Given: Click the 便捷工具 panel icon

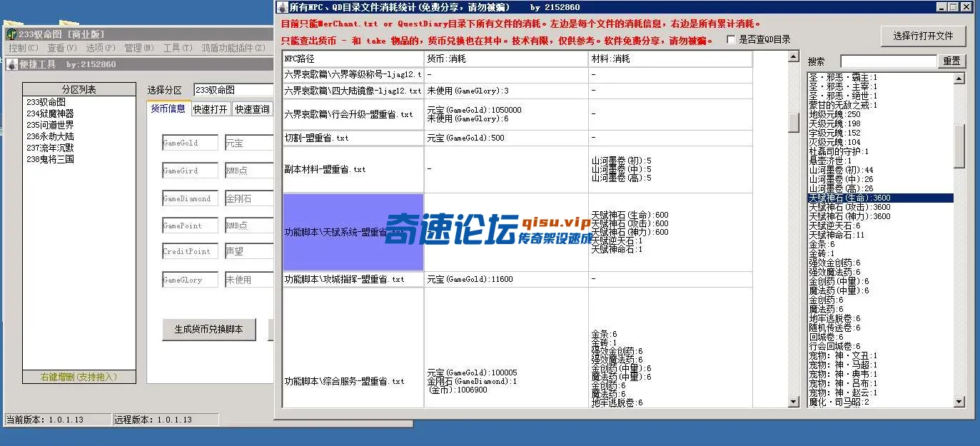Looking at the screenshot, I should click(11, 64).
